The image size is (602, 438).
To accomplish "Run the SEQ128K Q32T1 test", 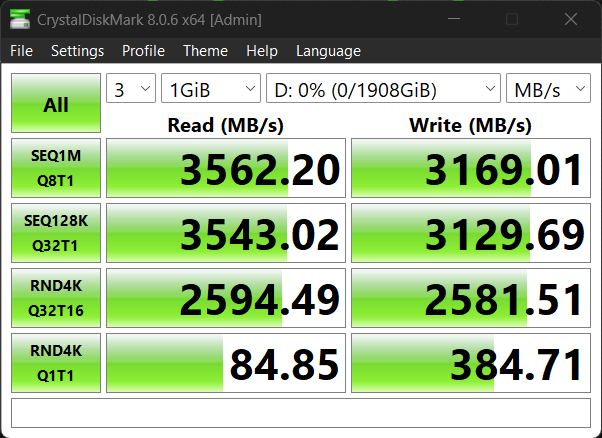I will point(56,233).
